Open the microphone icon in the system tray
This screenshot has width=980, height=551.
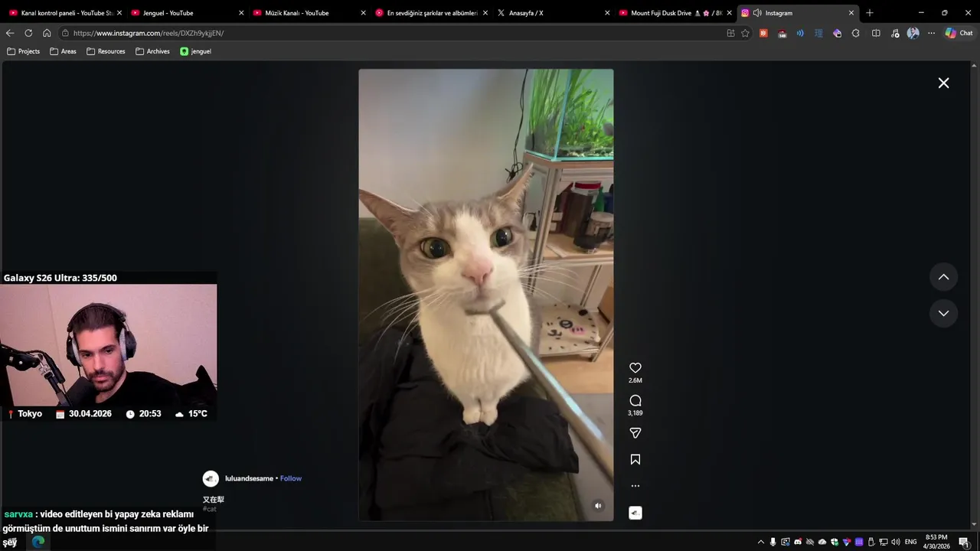pos(773,542)
